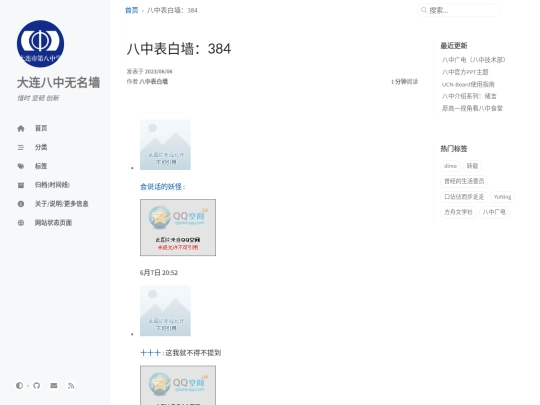Screen dimensions: 540x405
Task: Click the email envelope icon
Action: [x=54, y=385]
